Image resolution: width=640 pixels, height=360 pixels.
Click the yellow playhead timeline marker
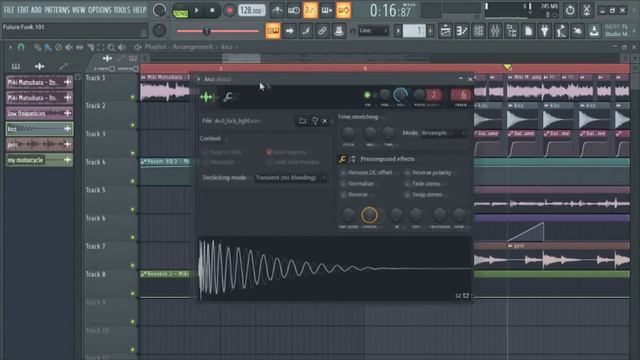tap(507, 67)
